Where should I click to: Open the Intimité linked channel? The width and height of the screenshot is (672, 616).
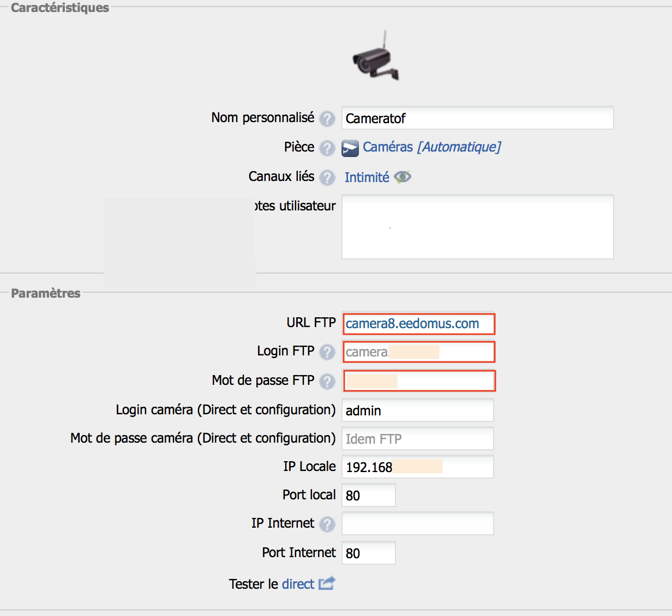(367, 177)
